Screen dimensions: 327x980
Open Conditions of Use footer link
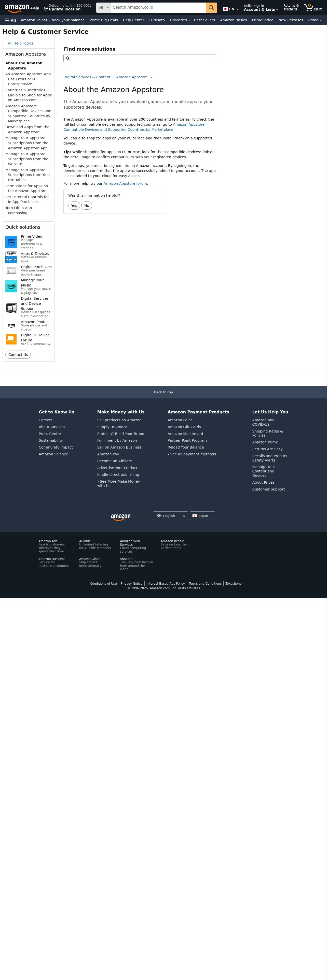[103, 584]
